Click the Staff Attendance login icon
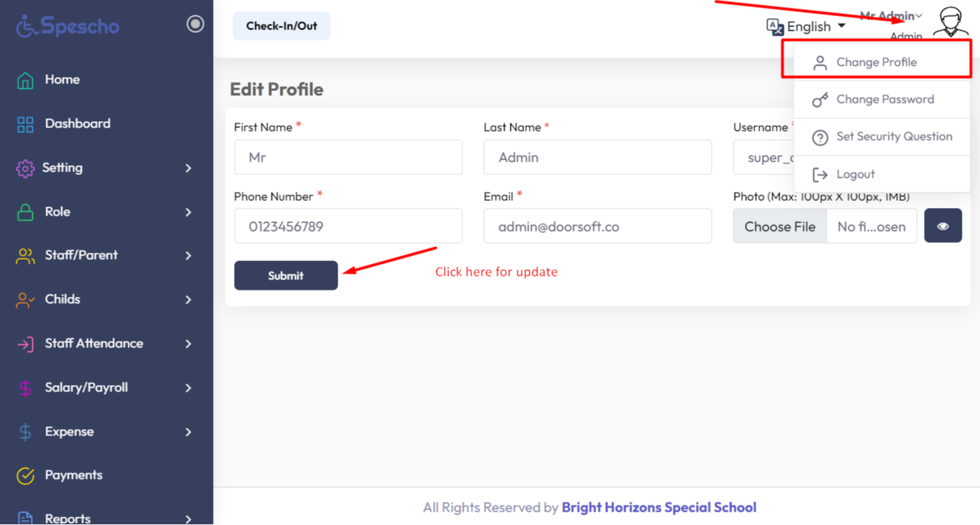The height and width of the screenshot is (525, 980). pyautogui.click(x=25, y=344)
